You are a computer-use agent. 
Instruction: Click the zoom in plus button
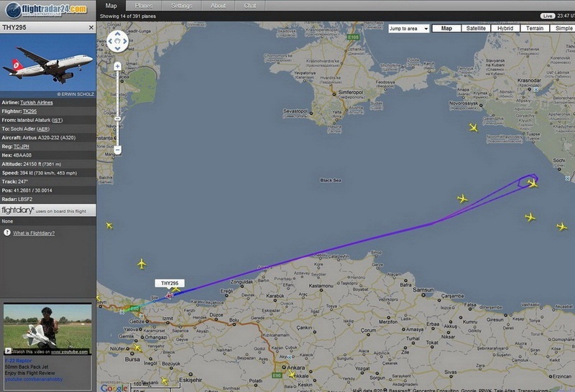point(117,66)
